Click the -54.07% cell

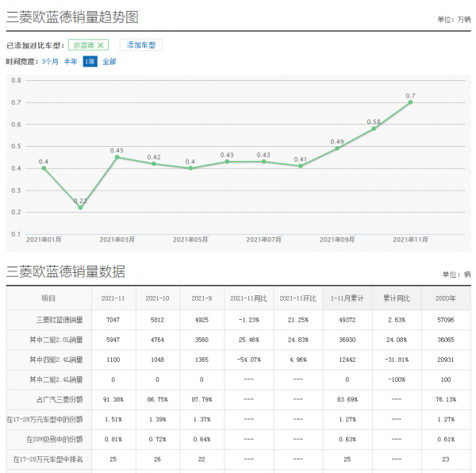248,360
